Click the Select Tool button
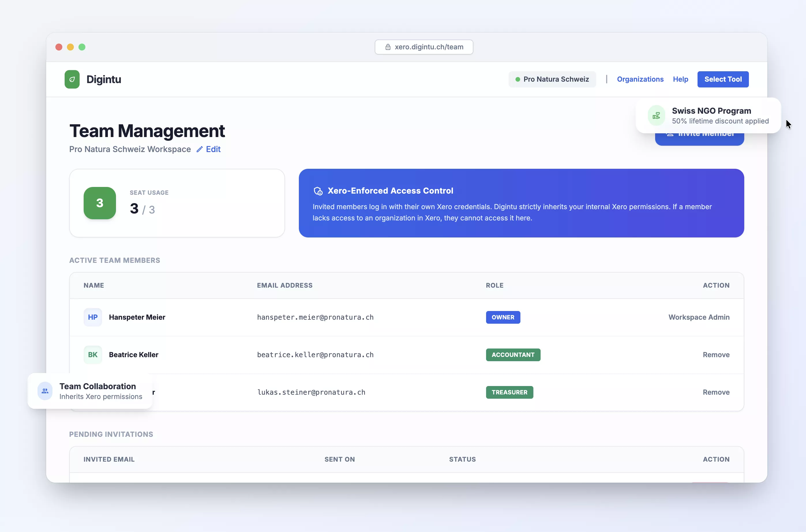 (x=723, y=79)
